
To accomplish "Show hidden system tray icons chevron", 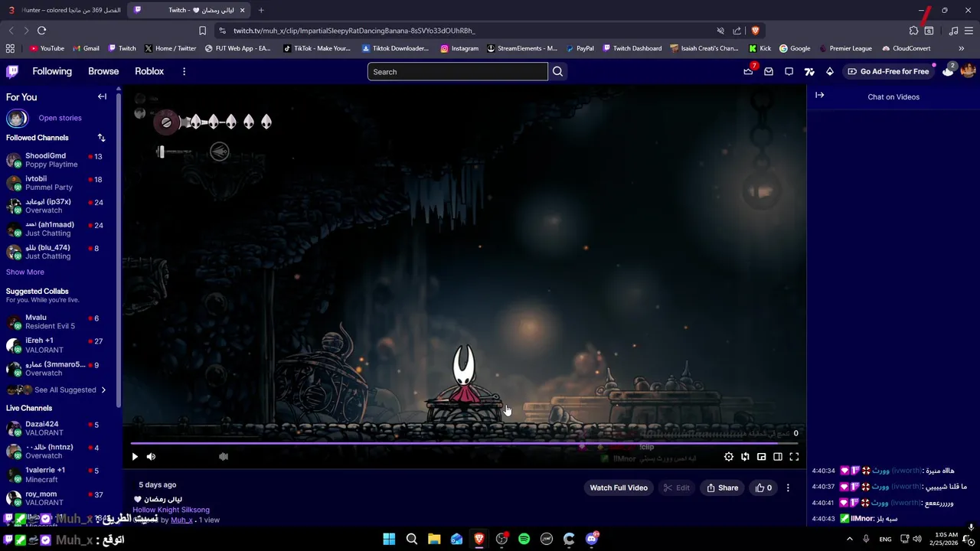I will (849, 539).
